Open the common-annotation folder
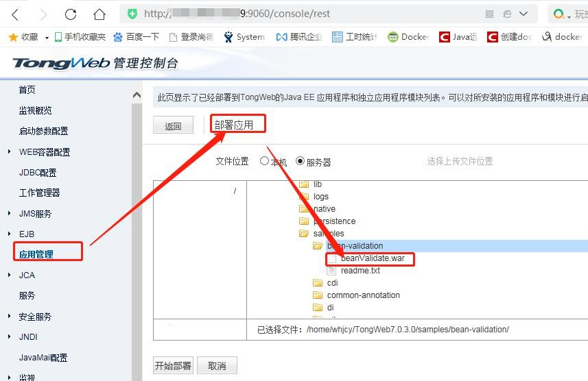The height and width of the screenshot is (381, 588). coord(363,295)
